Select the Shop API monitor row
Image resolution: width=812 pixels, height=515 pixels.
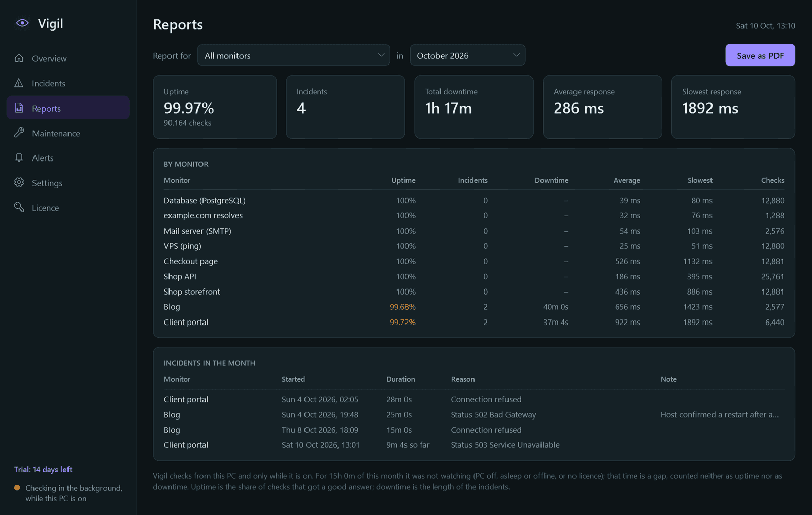[474, 277]
